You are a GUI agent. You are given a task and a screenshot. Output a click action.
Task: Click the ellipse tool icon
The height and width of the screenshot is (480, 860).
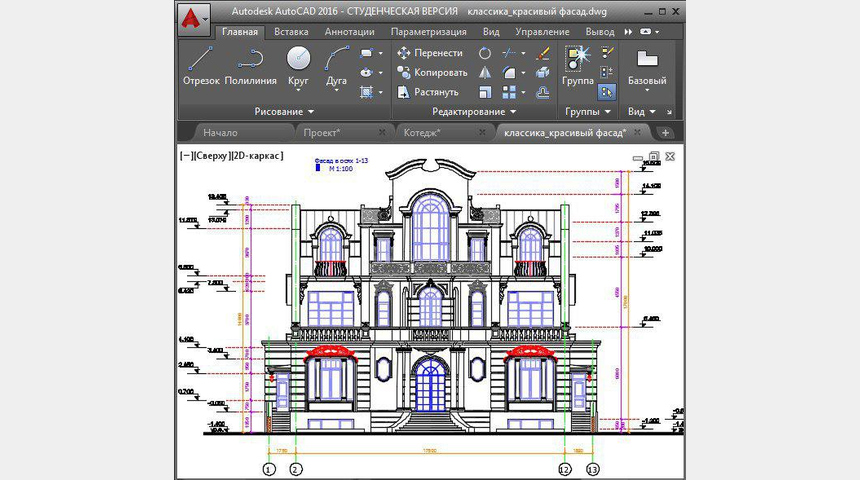point(366,72)
